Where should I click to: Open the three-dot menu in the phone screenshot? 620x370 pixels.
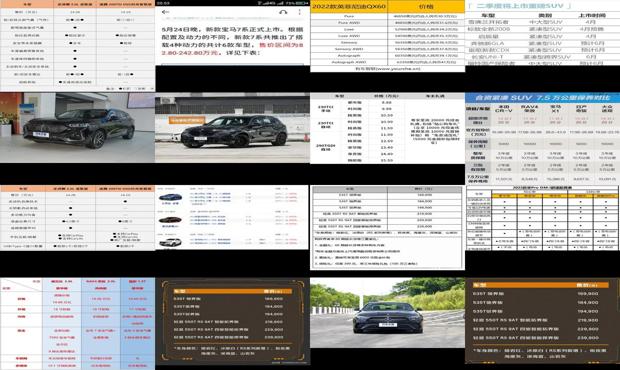point(299,12)
